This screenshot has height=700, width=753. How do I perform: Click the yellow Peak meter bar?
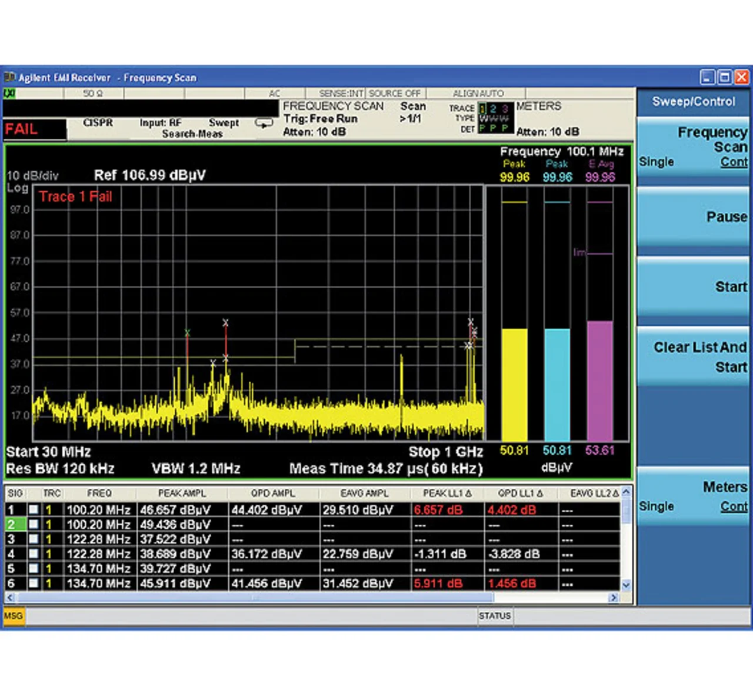click(514, 384)
